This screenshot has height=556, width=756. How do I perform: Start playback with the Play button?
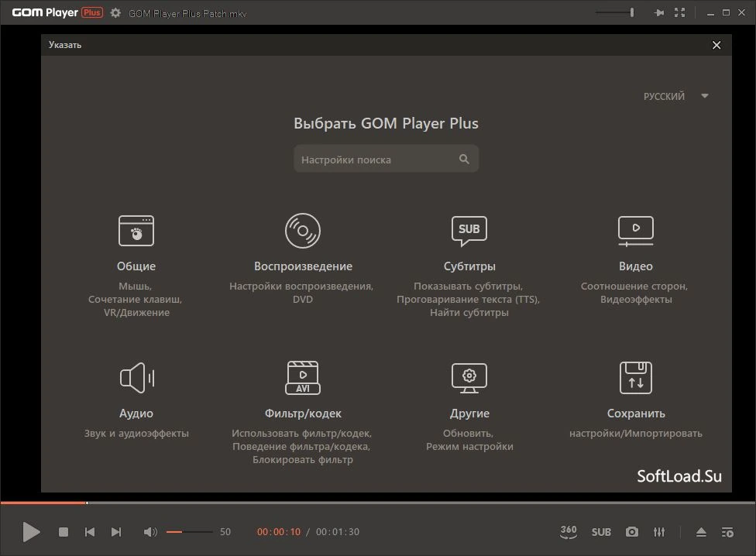coord(31,532)
